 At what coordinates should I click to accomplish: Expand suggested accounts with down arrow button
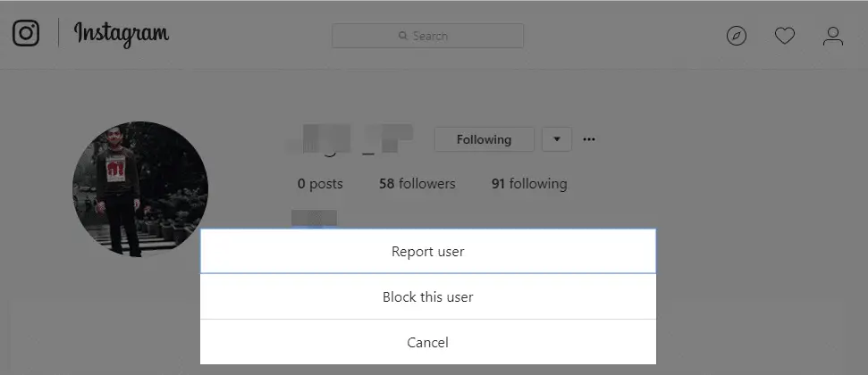[556, 139]
